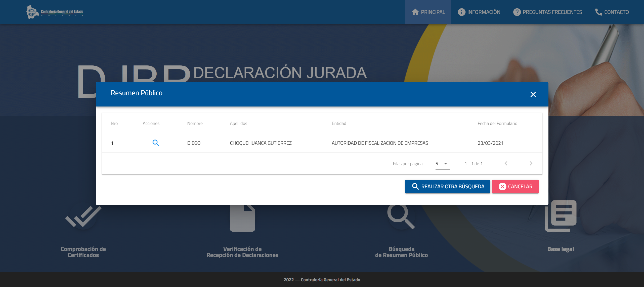Select the Fecha del Formulario column header

click(497, 123)
